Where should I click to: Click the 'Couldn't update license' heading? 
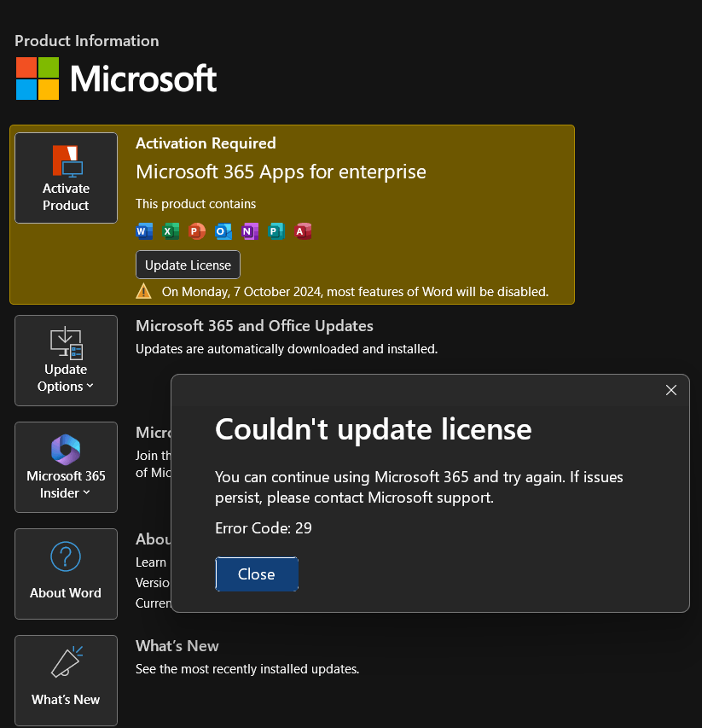373,429
